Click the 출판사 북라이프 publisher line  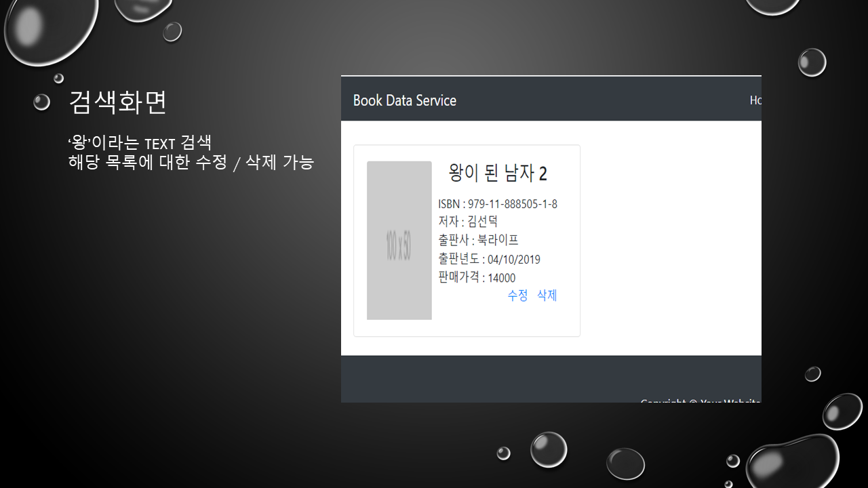478,240
